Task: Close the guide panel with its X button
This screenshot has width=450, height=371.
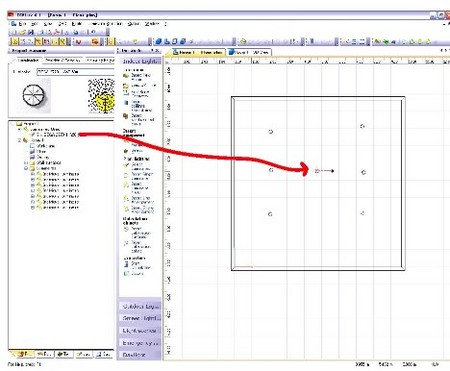Action: [x=157, y=50]
